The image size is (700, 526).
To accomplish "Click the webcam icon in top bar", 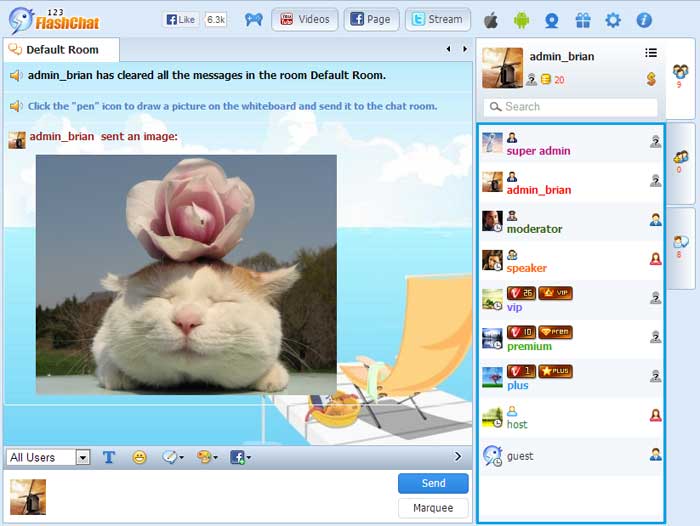I will 552,21.
